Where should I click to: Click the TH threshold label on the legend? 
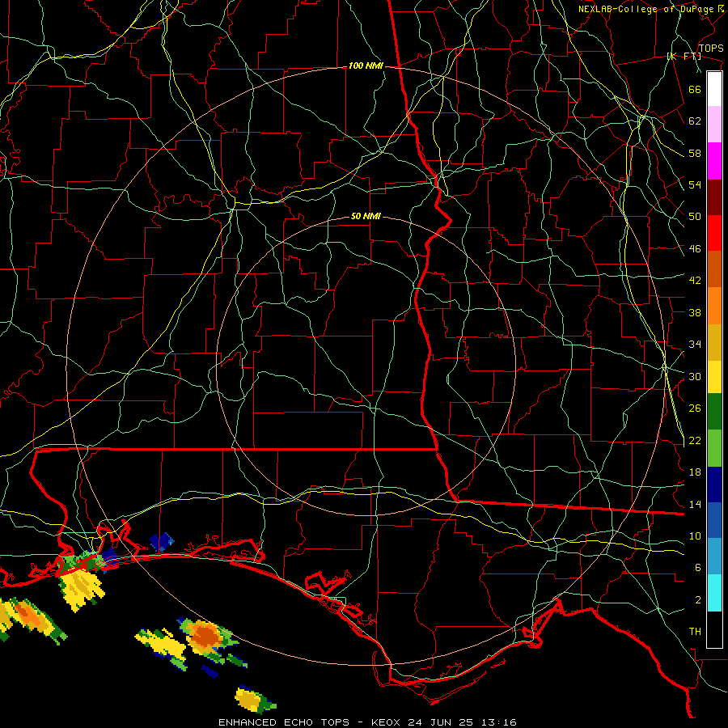pyautogui.click(x=695, y=631)
